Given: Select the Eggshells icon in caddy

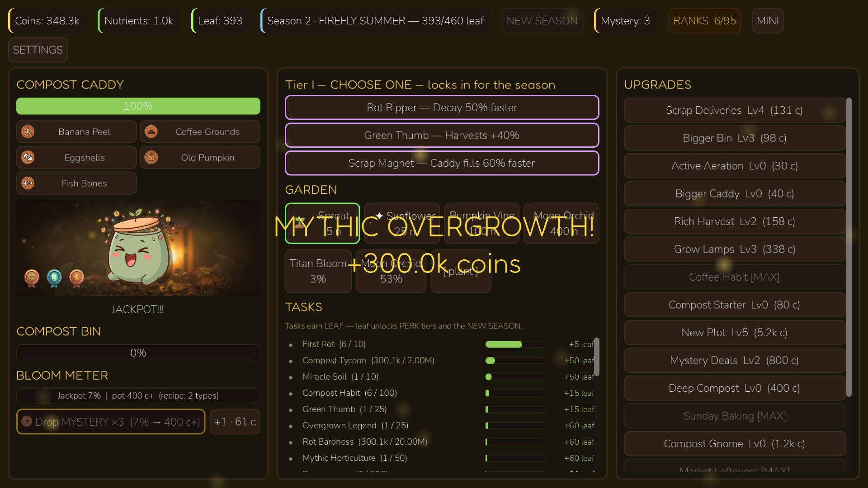Looking at the screenshot, I should coord(28,157).
